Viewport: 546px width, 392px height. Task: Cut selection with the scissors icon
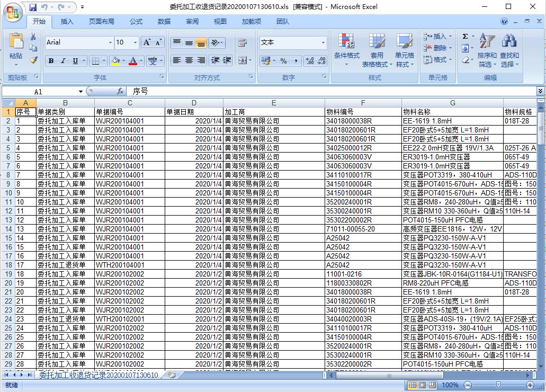click(33, 37)
